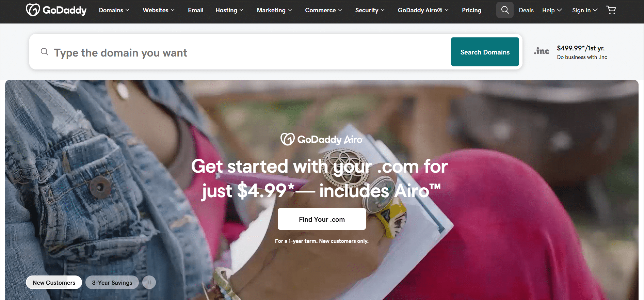Expand the Help menu
The width and height of the screenshot is (644, 300).
(552, 10)
